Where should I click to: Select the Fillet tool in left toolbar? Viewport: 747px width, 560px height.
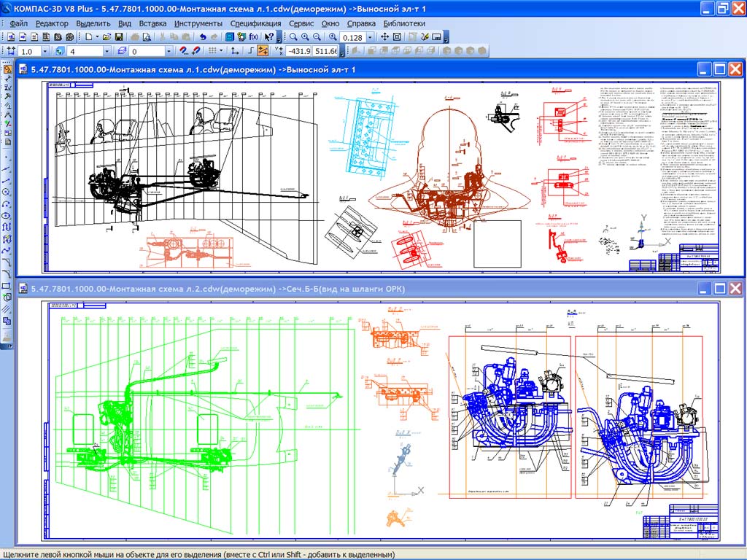click(x=7, y=273)
